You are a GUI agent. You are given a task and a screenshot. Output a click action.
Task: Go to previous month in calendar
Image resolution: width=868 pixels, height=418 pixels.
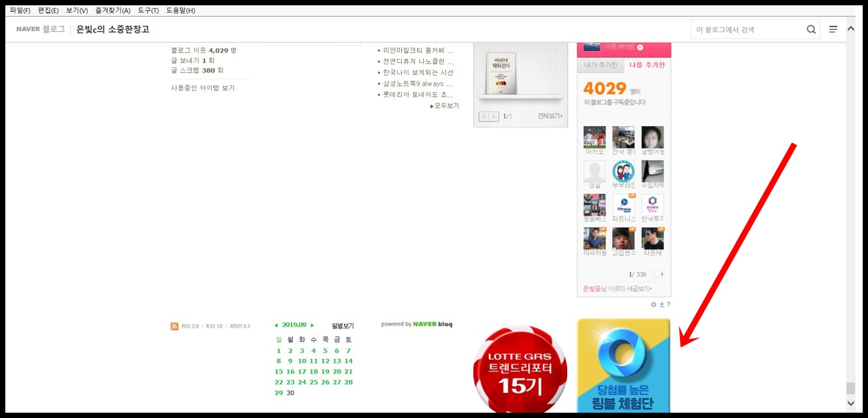pyautogui.click(x=276, y=325)
